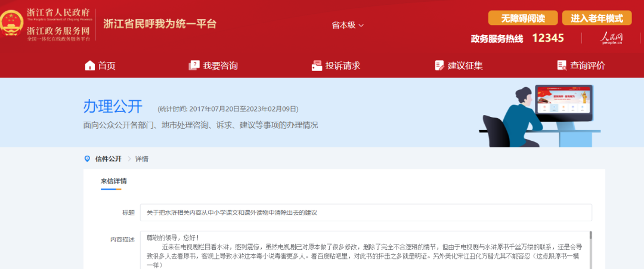Viewport: 644px width, 269px height.
Task: Click the complaint icon beside 投诉请求
Action: [317, 65]
